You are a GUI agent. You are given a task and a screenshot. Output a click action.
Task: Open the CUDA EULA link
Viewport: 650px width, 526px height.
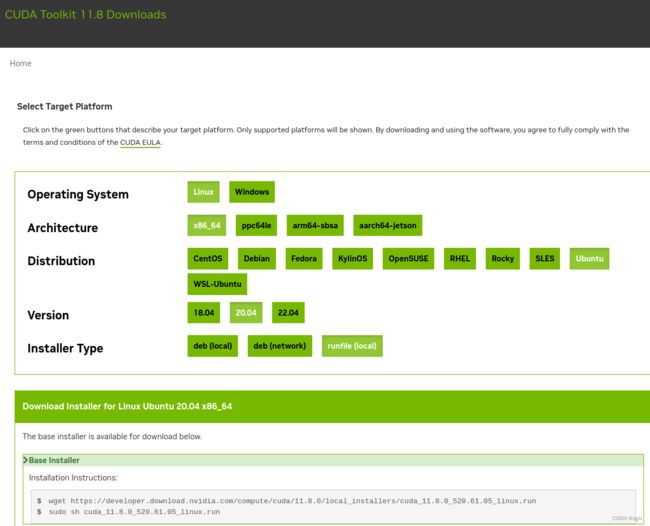(x=140, y=142)
